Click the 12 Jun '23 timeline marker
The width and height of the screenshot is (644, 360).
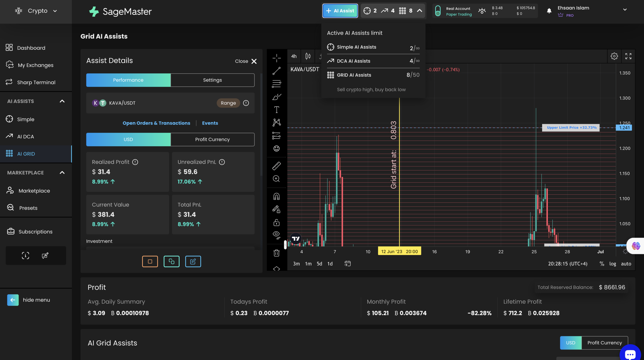[399, 251]
